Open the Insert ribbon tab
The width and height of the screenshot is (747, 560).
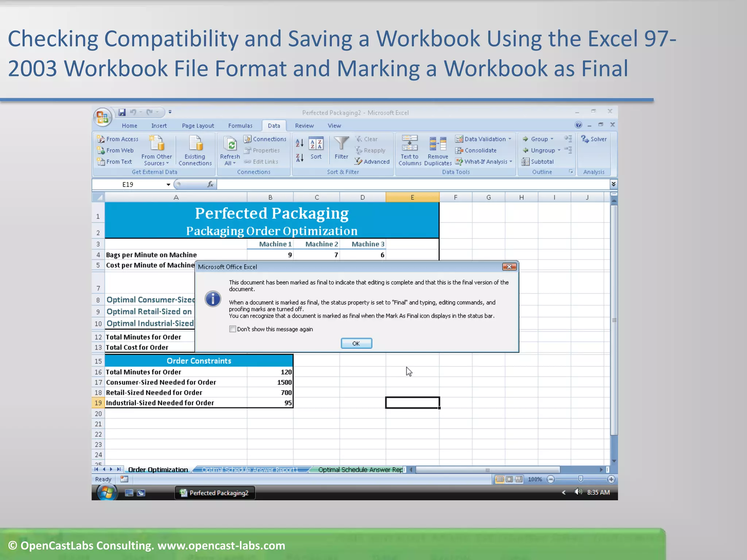tap(159, 126)
